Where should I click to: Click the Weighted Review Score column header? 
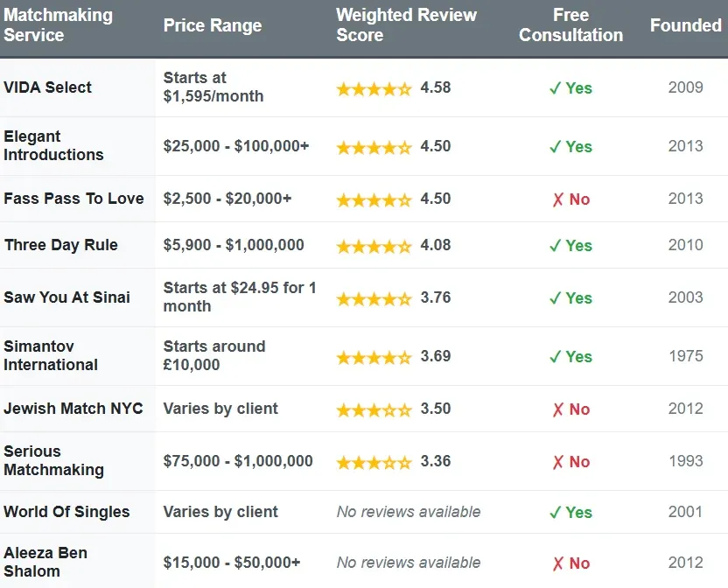[x=406, y=25]
